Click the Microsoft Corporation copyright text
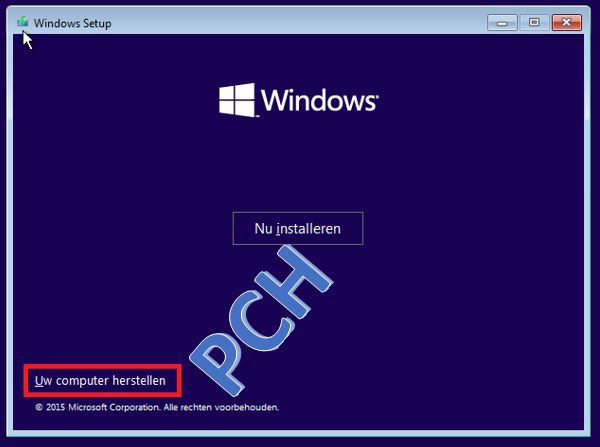This screenshot has height=447, width=600. pyautogui.click(x=157, y=407)
